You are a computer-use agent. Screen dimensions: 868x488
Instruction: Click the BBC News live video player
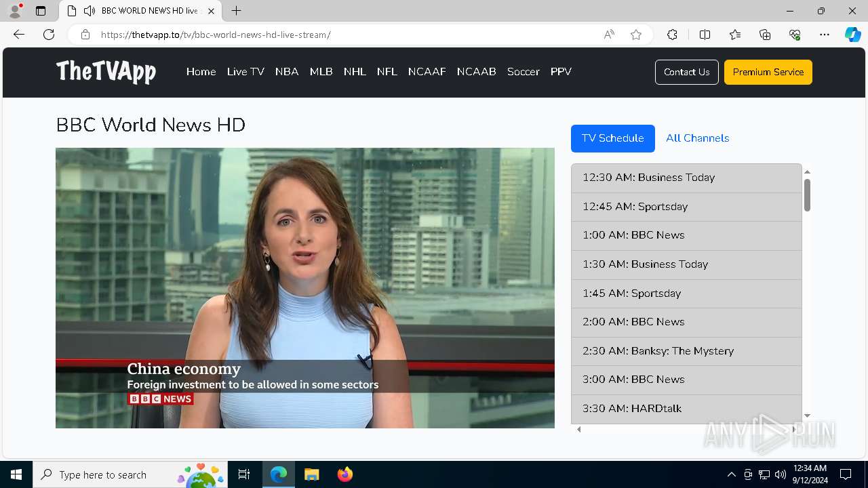tap(305, 288)
